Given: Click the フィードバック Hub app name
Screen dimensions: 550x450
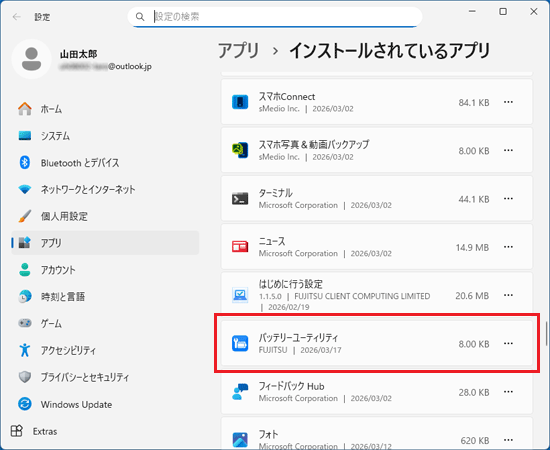Looking at the screenshot, I should pyautogui.click(x=291, y=386).
